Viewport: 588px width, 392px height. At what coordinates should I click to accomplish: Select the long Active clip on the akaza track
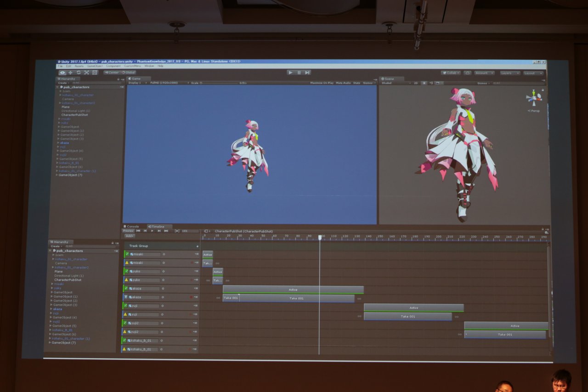(x=293, y=290)
